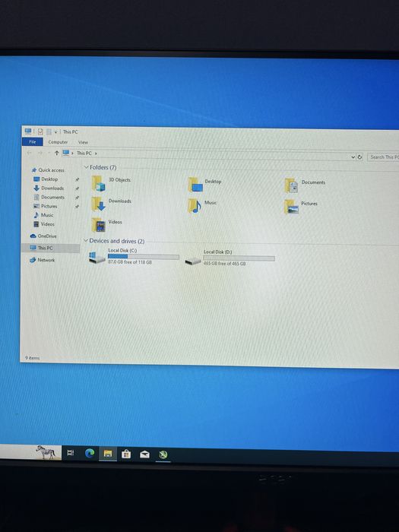Select the Local Disk (C:) drive icon
Screen dimensions: 399x532
[97, 257]
